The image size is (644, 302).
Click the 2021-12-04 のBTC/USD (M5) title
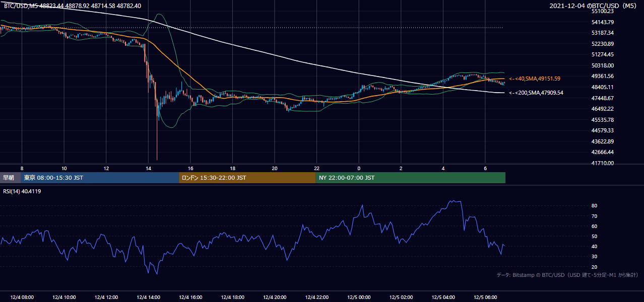coord(594,6)
